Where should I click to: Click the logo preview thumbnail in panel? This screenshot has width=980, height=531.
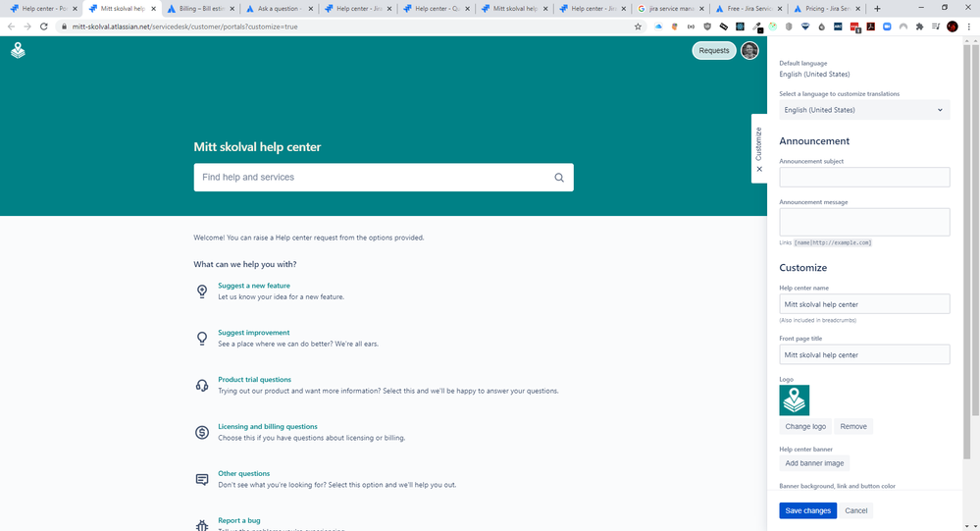[795, 400]
